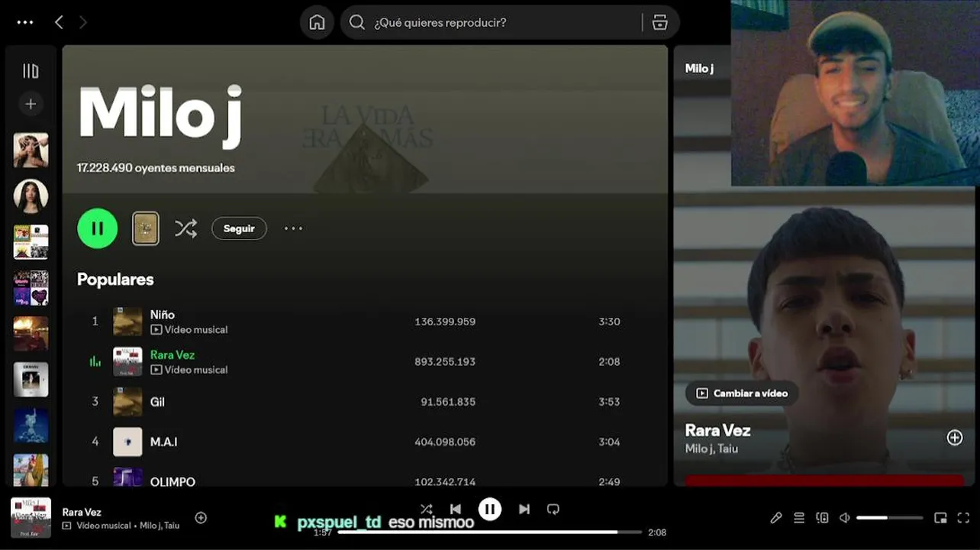Open the 'Milo j, Taiu' artist link in the right panel
Viewport: 980px width, 550px height.
pyautogui.click(x=711, y=449)
